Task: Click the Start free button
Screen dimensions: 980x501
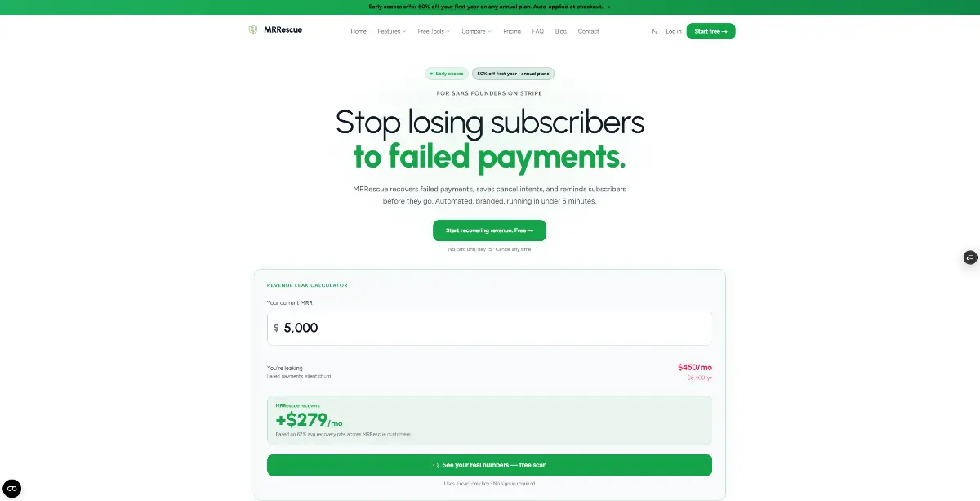Action: pyautogui.click(x=710, y=31)
